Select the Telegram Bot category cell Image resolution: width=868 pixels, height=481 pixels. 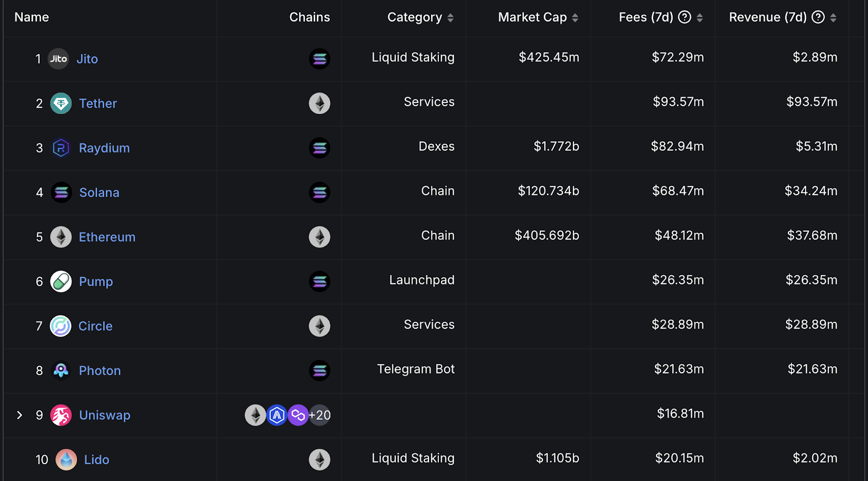pyautogui.click(x=416, y=369)
